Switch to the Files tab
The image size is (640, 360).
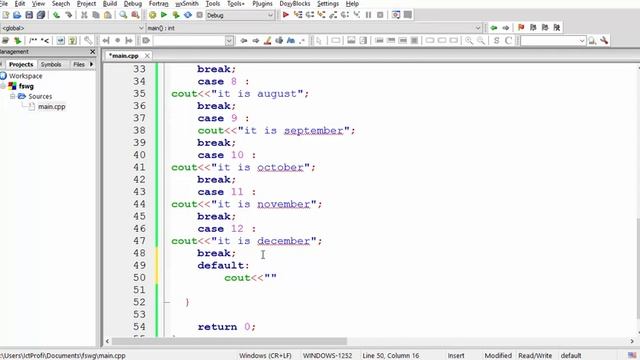[79, 64]
